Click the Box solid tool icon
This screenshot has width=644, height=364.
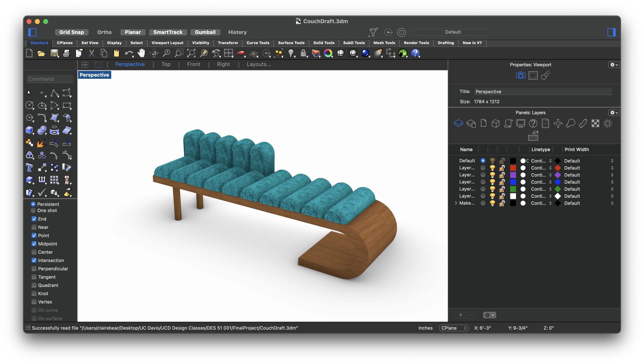pyautogui.click(x=29, y=130)
